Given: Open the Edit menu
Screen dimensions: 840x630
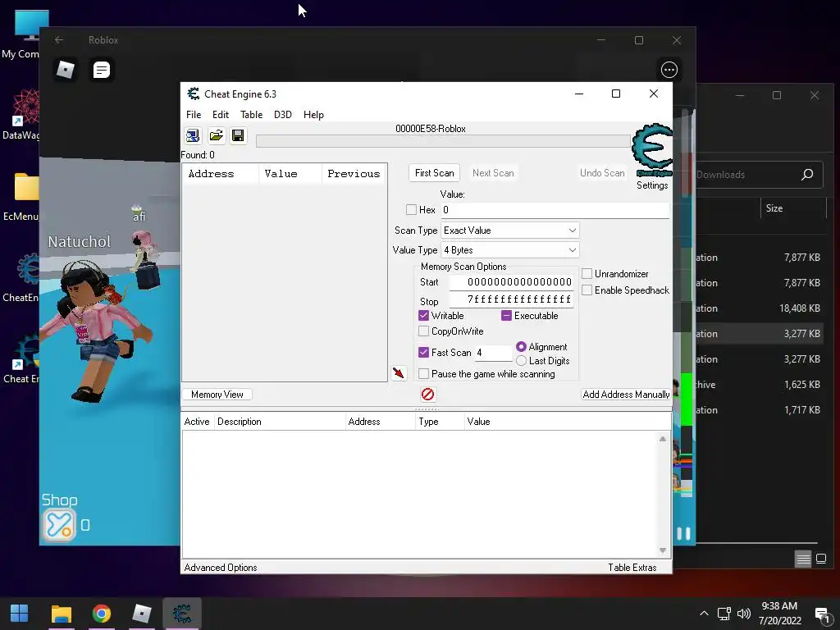Looking at the screenshot, I should pyautogui.click(x=220, y=115).
